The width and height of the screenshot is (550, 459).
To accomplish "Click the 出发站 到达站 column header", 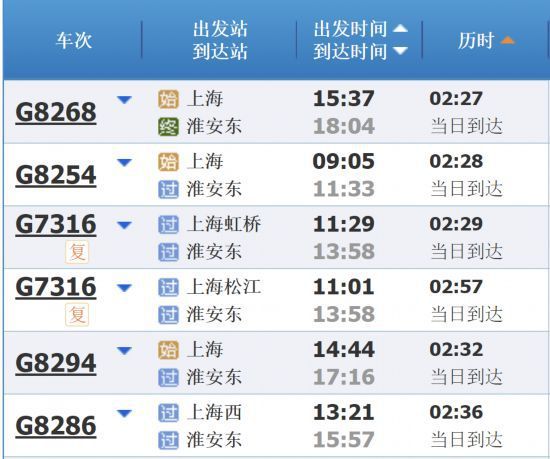I will 220,40.
